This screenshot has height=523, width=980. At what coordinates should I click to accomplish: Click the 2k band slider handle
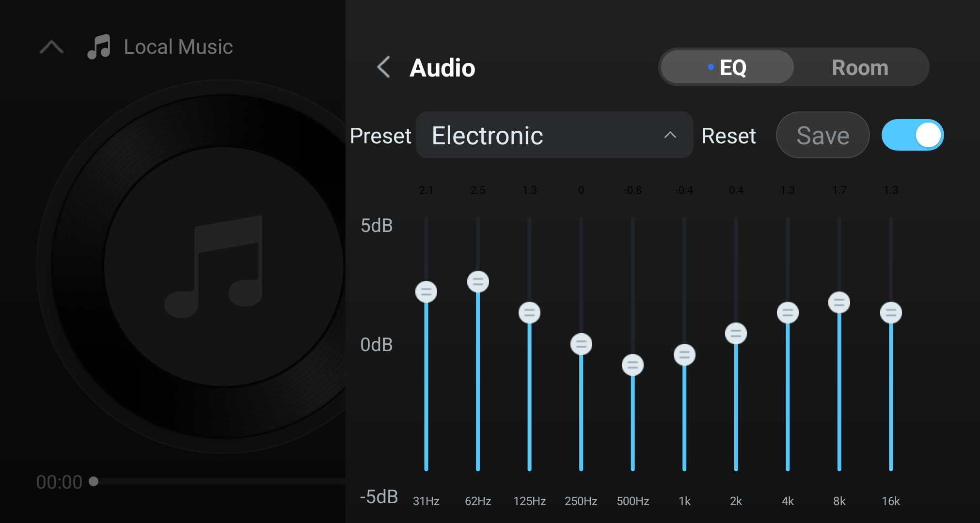pyautogui.click(x=736, y=333)
